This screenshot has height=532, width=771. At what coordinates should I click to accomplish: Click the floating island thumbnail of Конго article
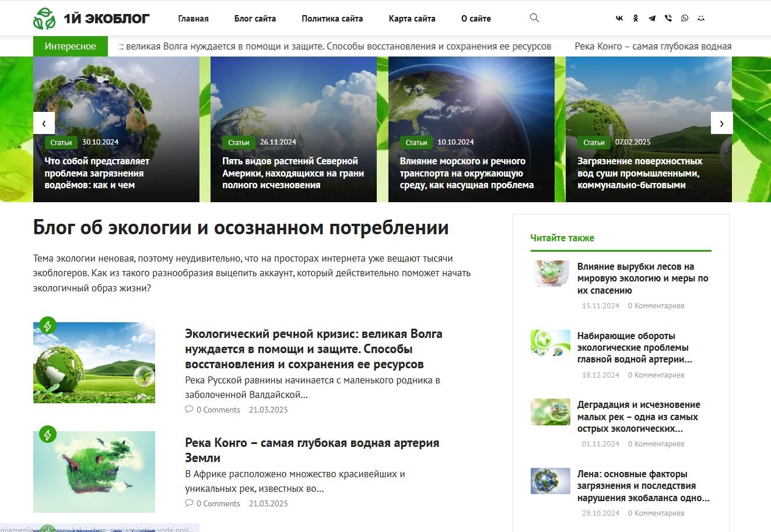[94, 471]
